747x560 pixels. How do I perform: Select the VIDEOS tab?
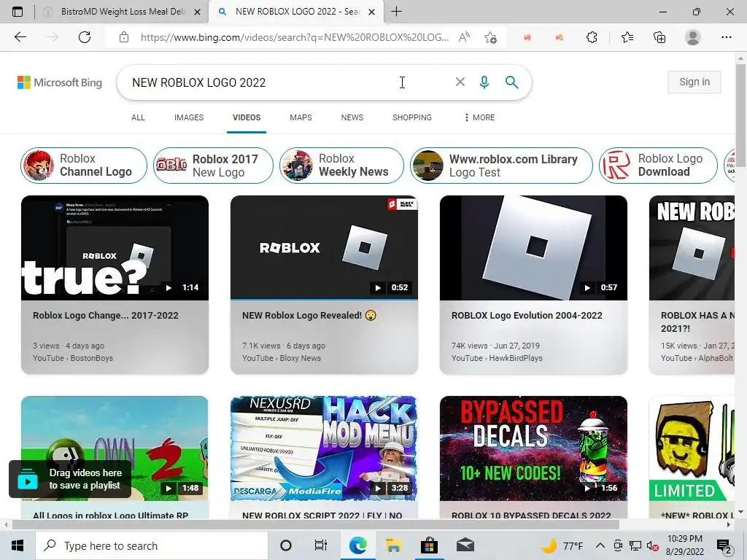tap(247, 117)
